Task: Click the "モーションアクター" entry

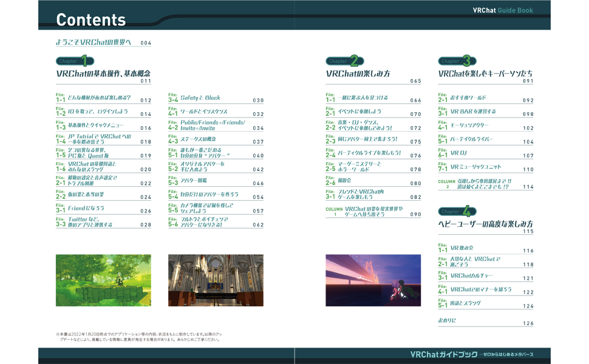Action: coord(469,126)
